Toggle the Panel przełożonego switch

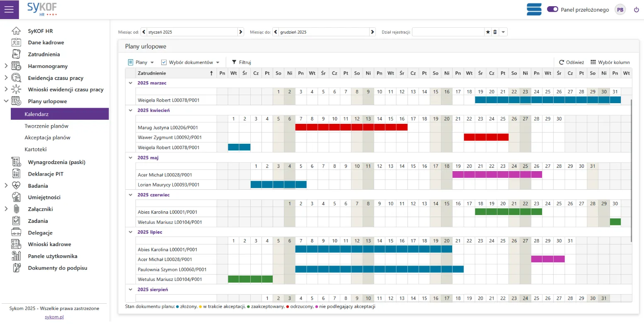pos(553,10)
